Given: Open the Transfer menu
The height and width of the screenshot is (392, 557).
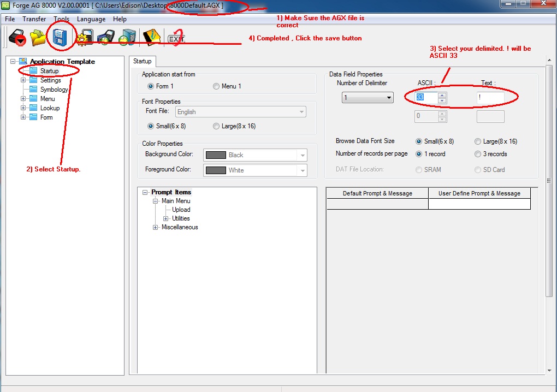Looking at the screenshot, I should [34, 19].
